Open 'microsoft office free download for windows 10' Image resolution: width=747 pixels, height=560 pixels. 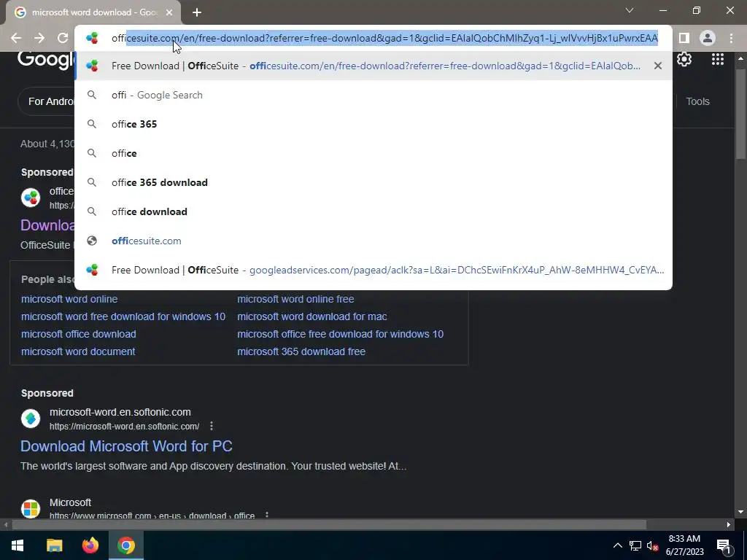pos(340,334)
